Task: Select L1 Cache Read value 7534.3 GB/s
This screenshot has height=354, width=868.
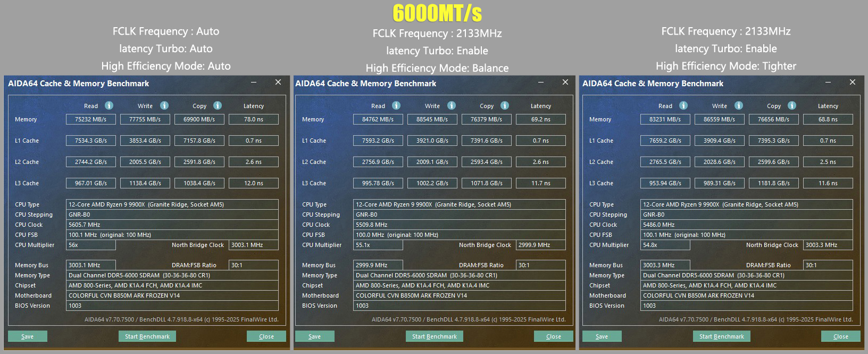Action: [91, 141]
